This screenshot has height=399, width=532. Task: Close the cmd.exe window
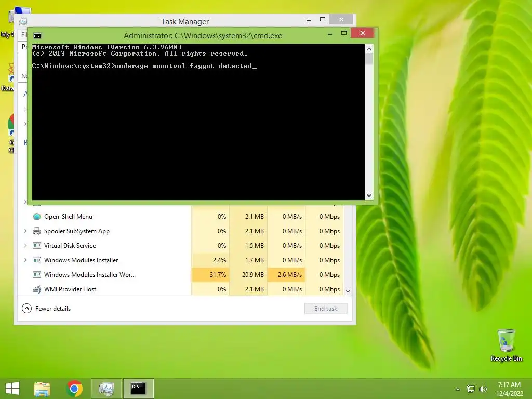tap(362, 33)
